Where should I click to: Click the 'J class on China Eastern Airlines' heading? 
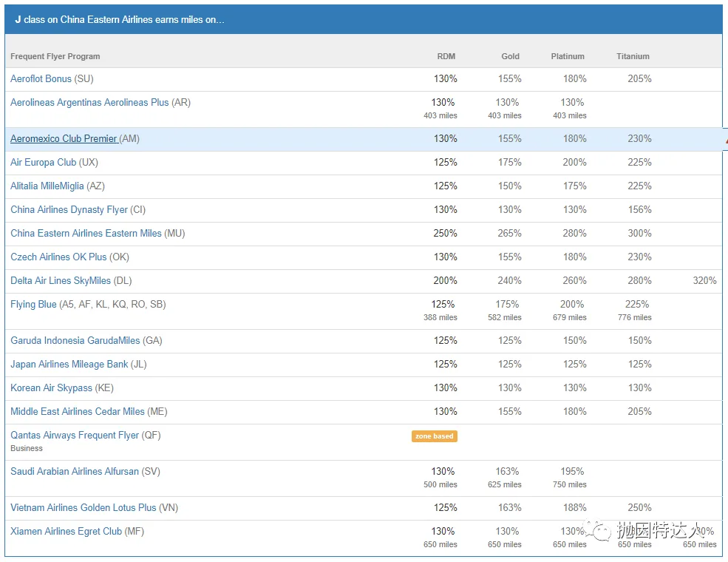(x=120, y=20)
